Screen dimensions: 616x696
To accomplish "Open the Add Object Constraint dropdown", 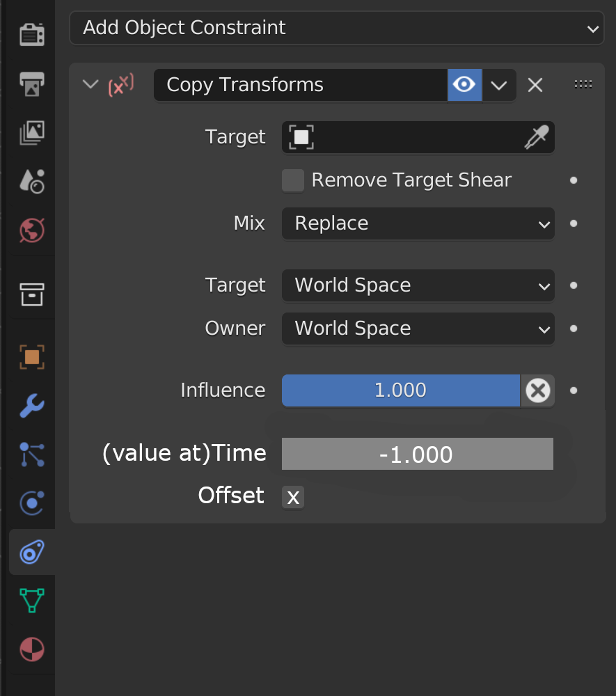I will pyautogui.click(x=337, y=28).
